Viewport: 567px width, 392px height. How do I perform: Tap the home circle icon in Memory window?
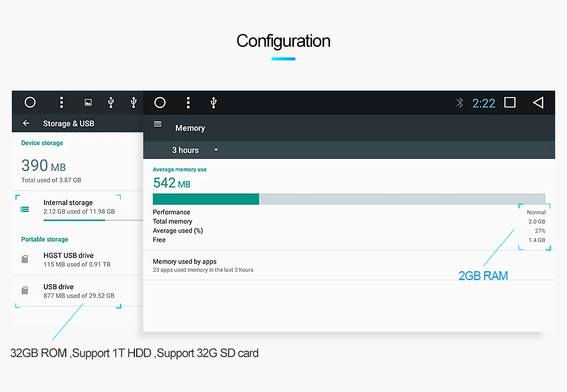[160, 102]
